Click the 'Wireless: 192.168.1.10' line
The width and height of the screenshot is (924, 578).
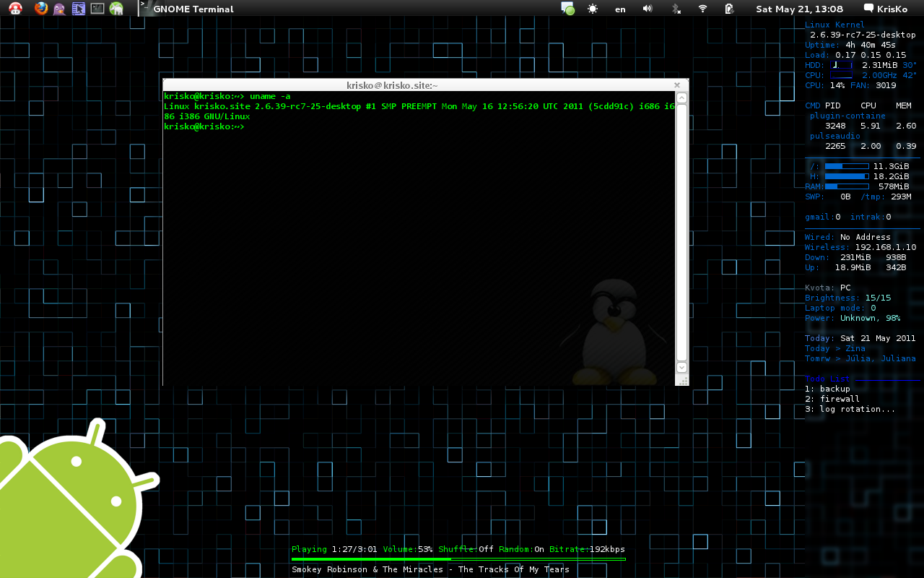(x=860, y=247)
